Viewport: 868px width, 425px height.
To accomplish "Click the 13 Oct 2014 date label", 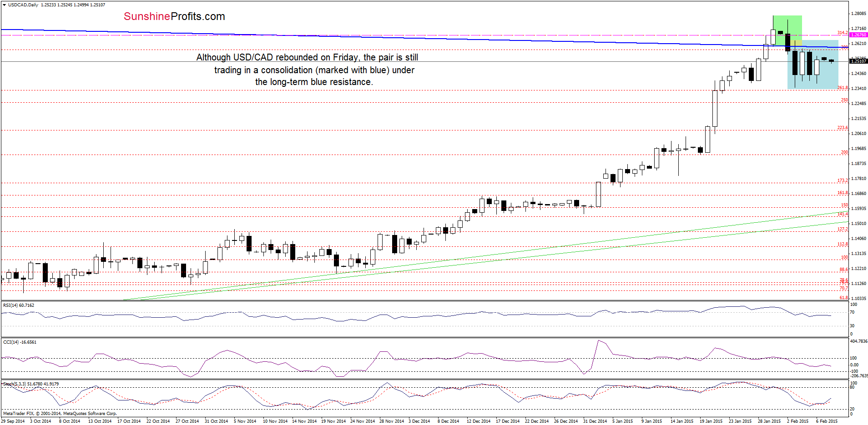I will [x=100, y=421].
